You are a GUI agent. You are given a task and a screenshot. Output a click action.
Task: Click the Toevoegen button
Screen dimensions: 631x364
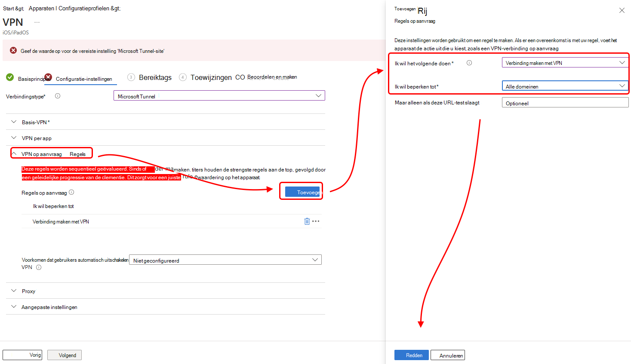(x=302, y=192)
